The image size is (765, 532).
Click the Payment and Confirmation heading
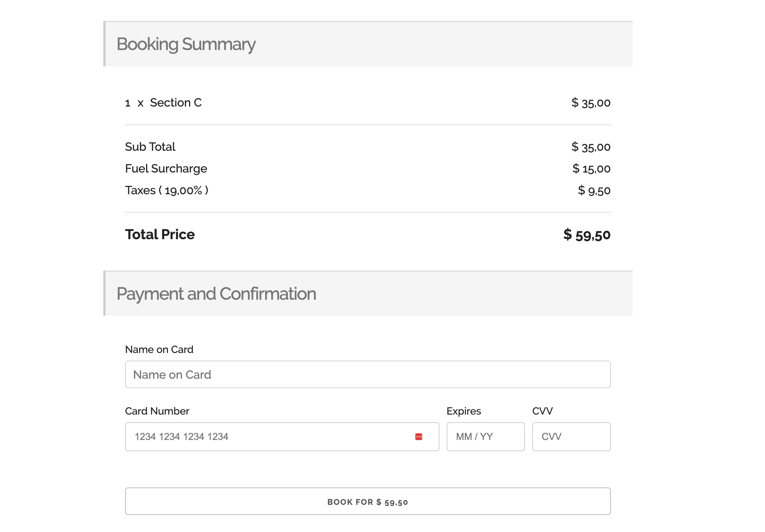(216, 294)
